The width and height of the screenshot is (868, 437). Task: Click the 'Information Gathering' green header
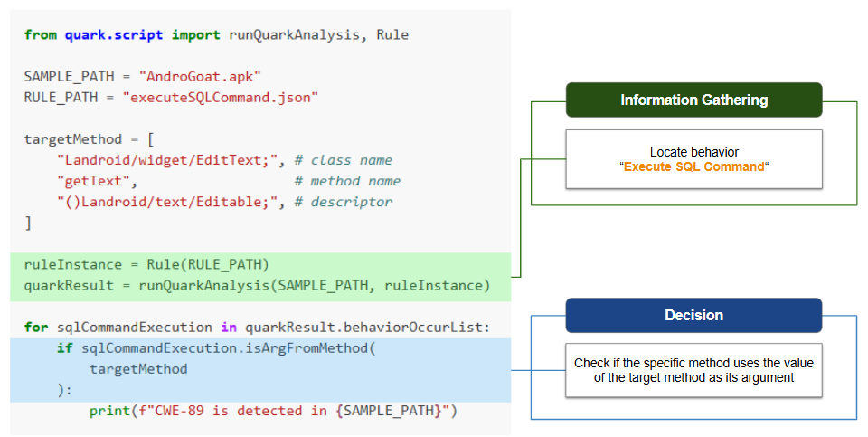click(x=693, y=100)
